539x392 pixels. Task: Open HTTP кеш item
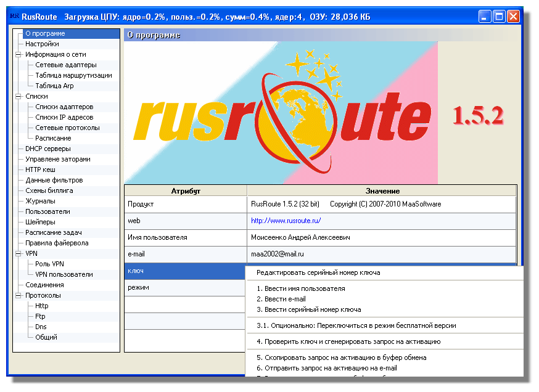pyautogui.click(x=40, y=169)
